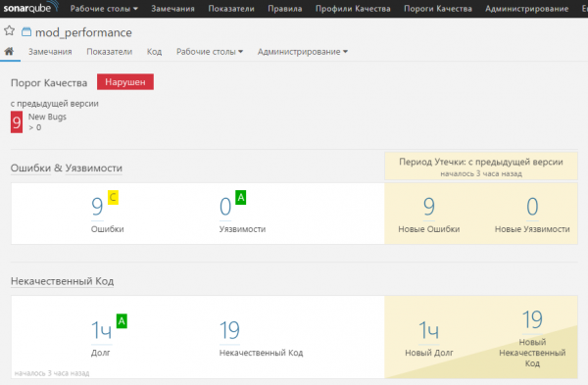Open the Ошибки section heading link
The width and height of the screenshot is (588, 385).
click(x=30, y=168)
